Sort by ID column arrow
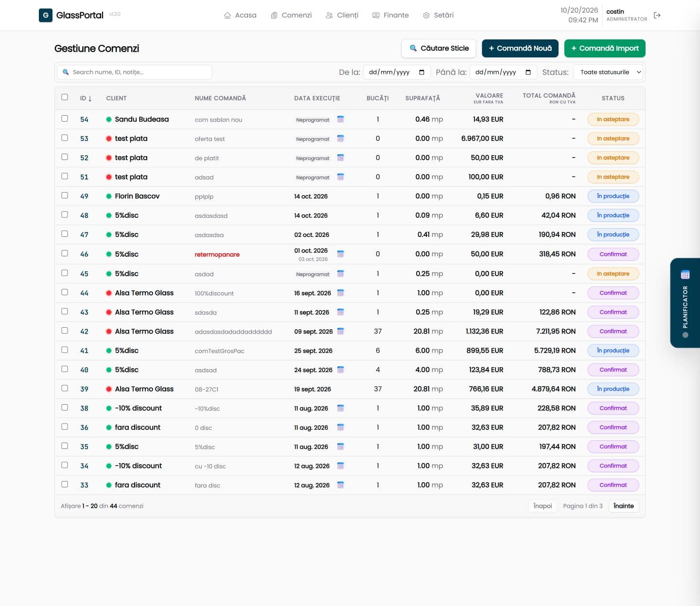The width and height of the screenshot is (700, 606). coord(90,98)
